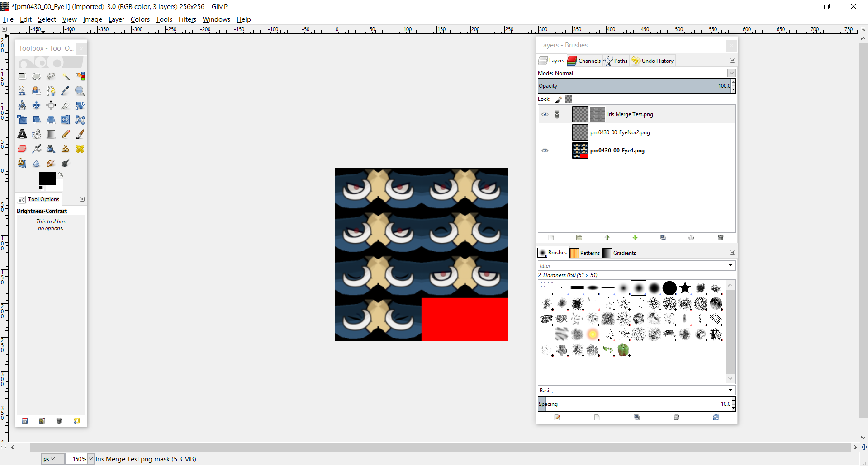Select the Rectangle Select tool
The height and width of the screenshot is (466, 868).
22,76
